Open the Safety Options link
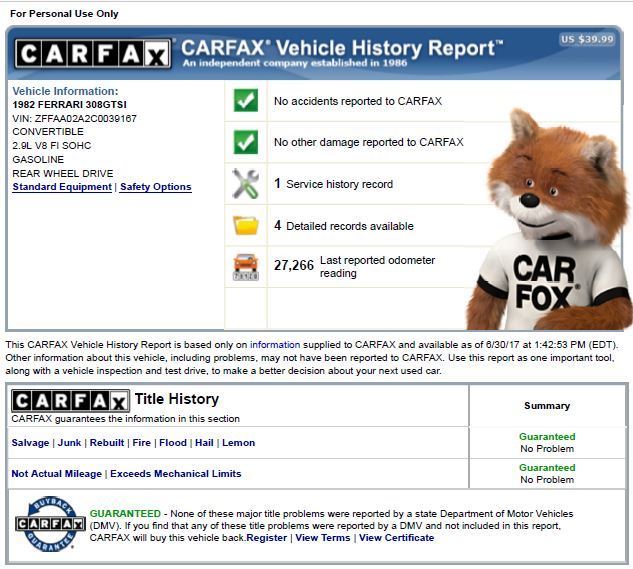The width and height of the screenshot is (633, 569). (x=156, y=187)
